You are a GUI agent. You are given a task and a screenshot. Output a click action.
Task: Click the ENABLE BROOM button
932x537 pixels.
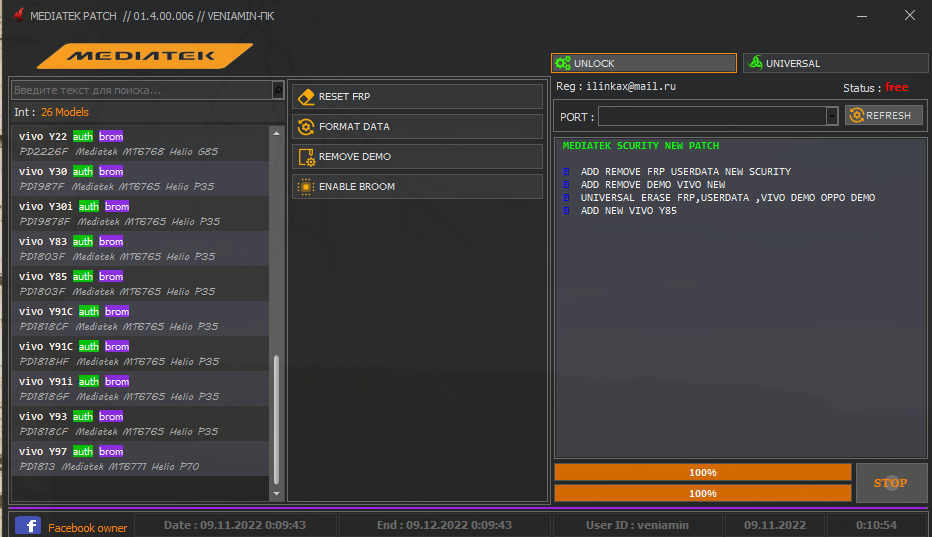(x=417, y=187)
